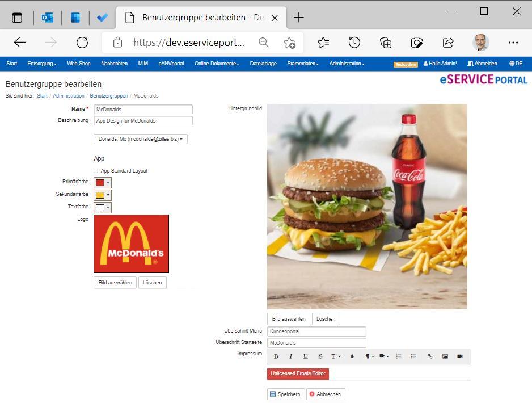
Task: Reload the current page
Action: click(82, 43)
